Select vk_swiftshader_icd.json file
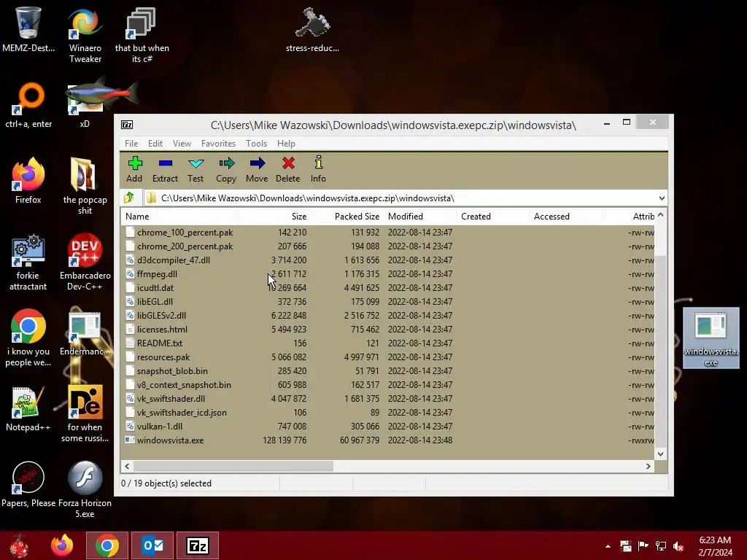 [x=182, y=413]
